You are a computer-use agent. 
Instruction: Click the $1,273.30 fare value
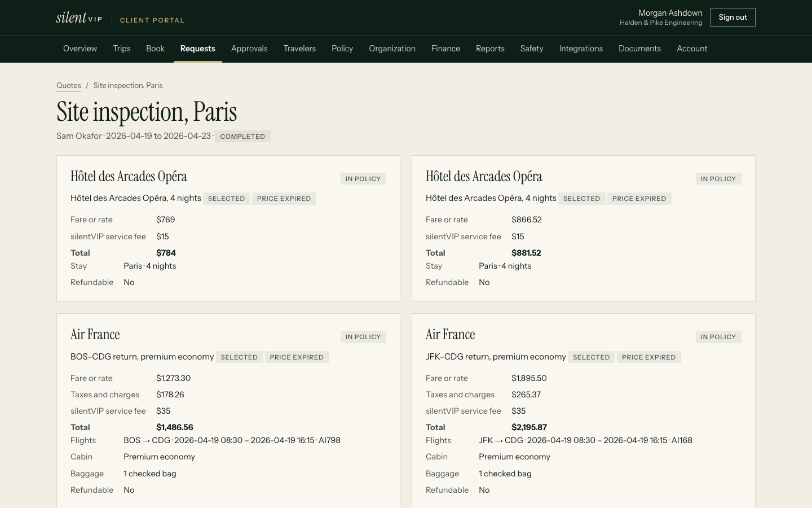(174, 378)
